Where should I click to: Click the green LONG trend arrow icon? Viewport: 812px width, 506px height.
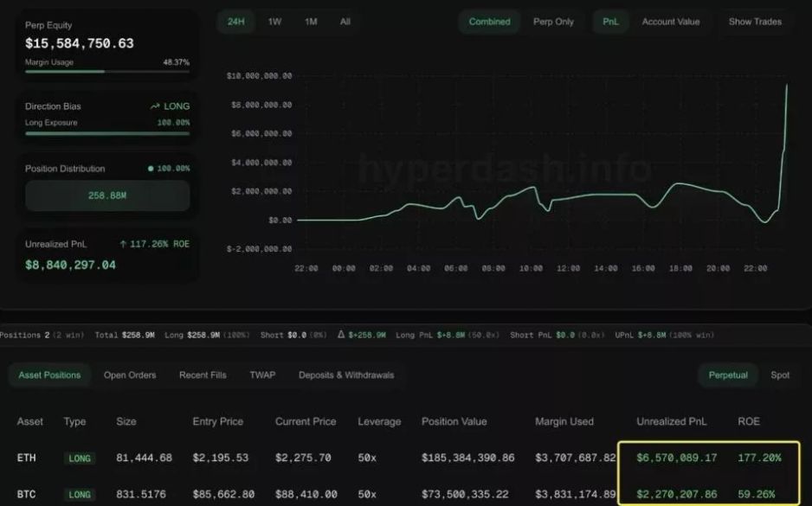pyautogui.click(x=155, y=106)
